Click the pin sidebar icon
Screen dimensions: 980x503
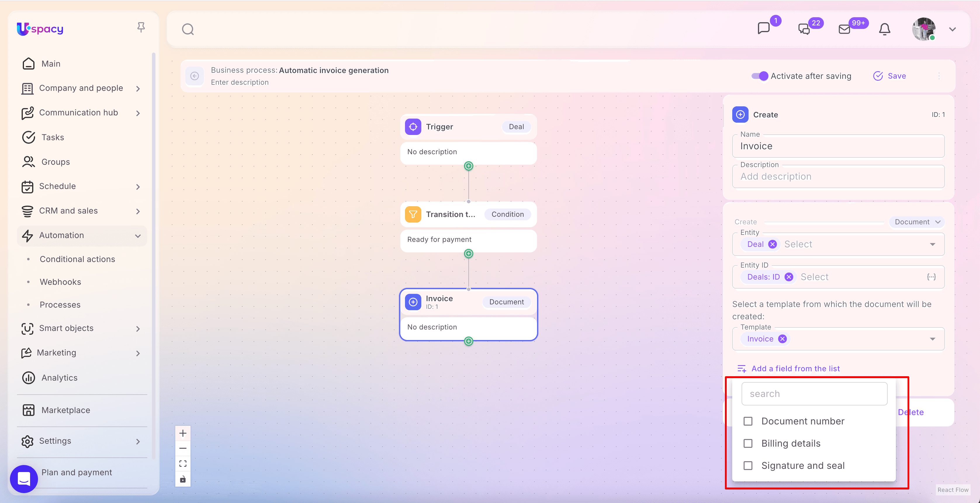pos(141,27)
